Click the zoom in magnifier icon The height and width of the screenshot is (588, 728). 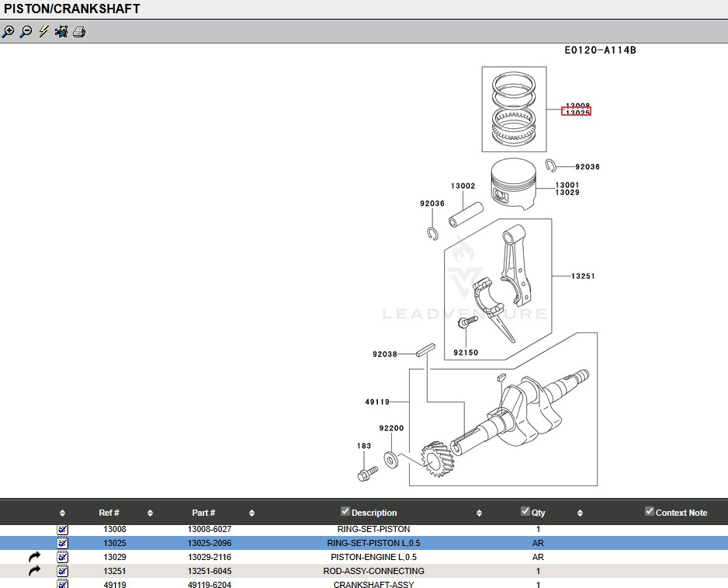[x=8, y=32]
